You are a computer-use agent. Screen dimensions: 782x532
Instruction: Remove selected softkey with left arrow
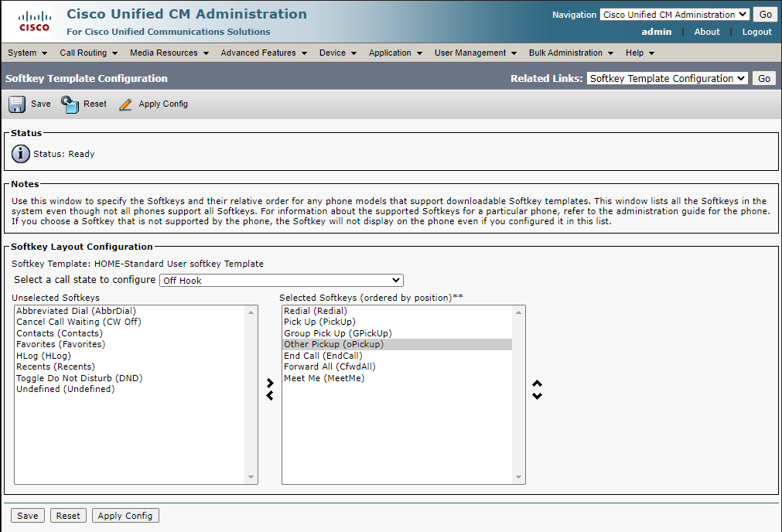(269, 396)
